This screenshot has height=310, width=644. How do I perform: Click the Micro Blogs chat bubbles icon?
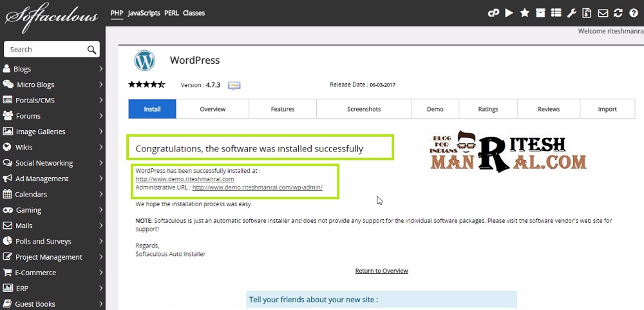click(x=8, y=84)
